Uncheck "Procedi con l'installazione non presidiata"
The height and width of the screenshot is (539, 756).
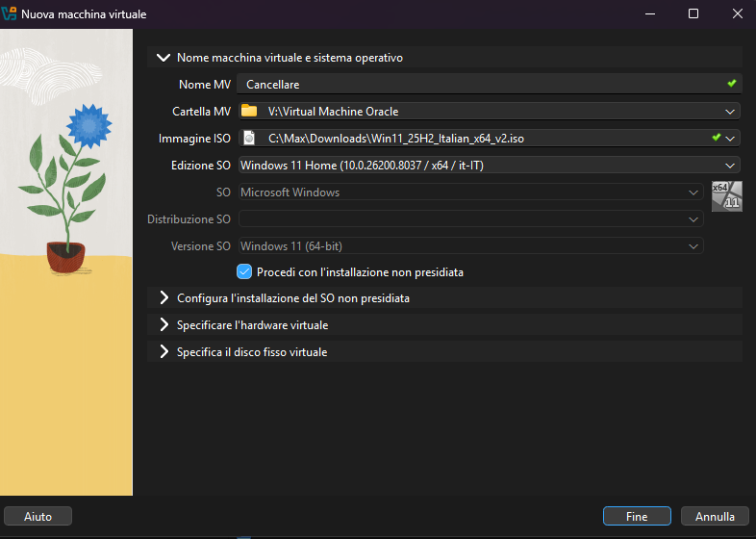click(244, 271)
